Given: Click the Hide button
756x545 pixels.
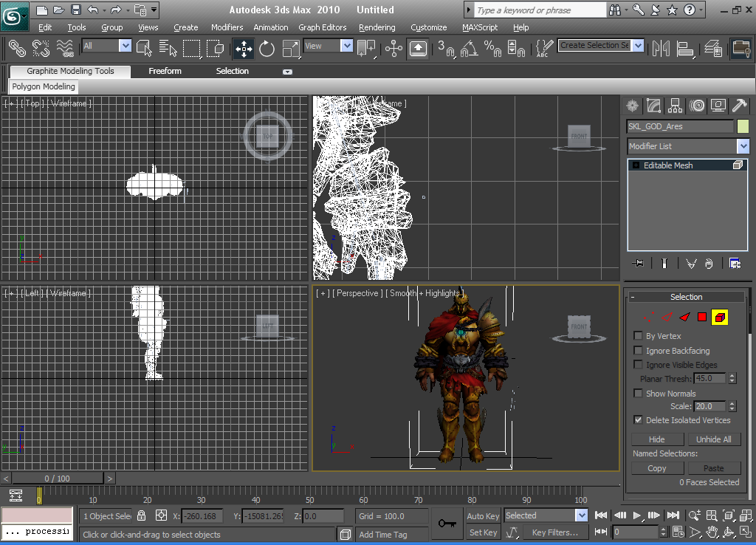Looking at the screenshot, I should (x=656, y=439).
